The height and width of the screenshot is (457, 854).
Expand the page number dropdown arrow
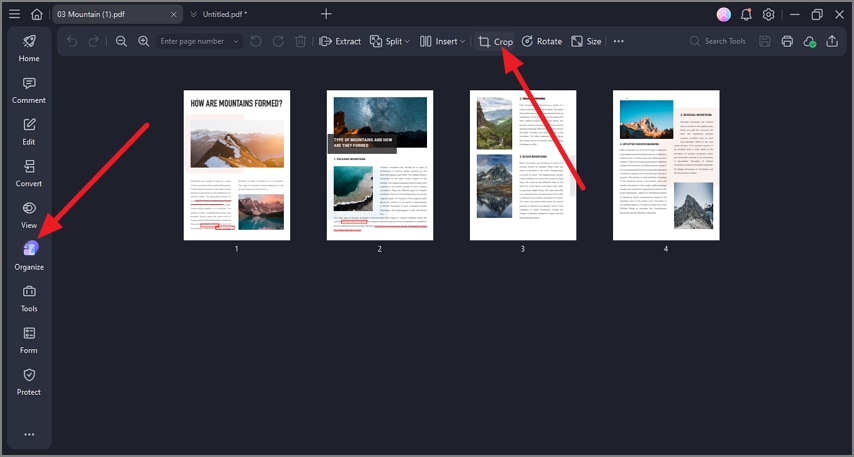[236, 41]
